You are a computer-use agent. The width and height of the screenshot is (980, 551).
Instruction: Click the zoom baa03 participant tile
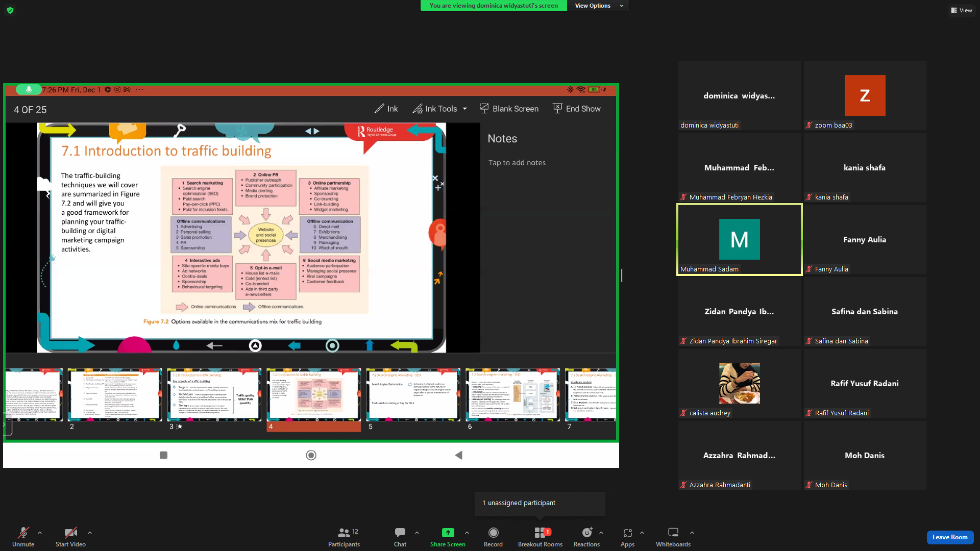[x=865, y=96]
